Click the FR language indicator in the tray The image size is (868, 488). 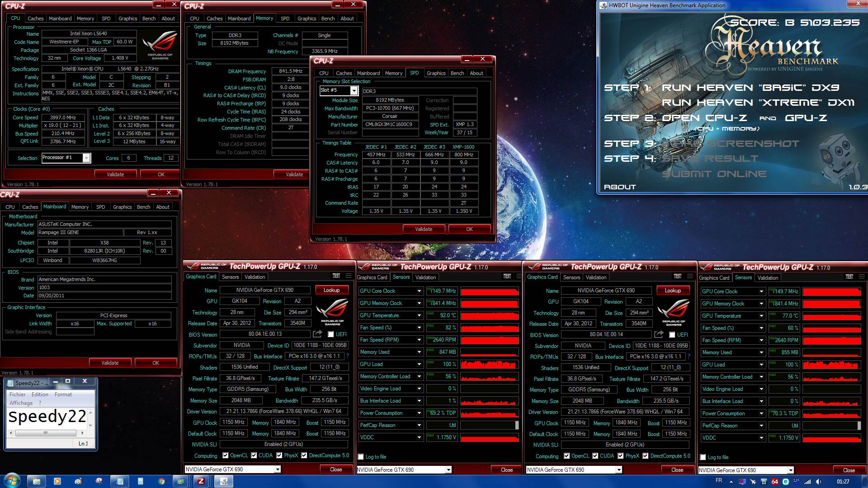(719, 481)
